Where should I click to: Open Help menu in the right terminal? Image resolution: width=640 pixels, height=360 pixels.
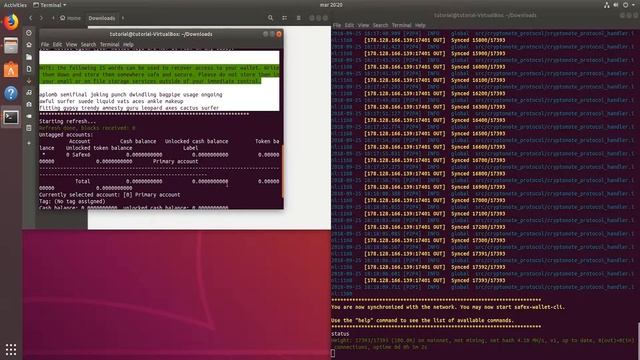(420, 25)
